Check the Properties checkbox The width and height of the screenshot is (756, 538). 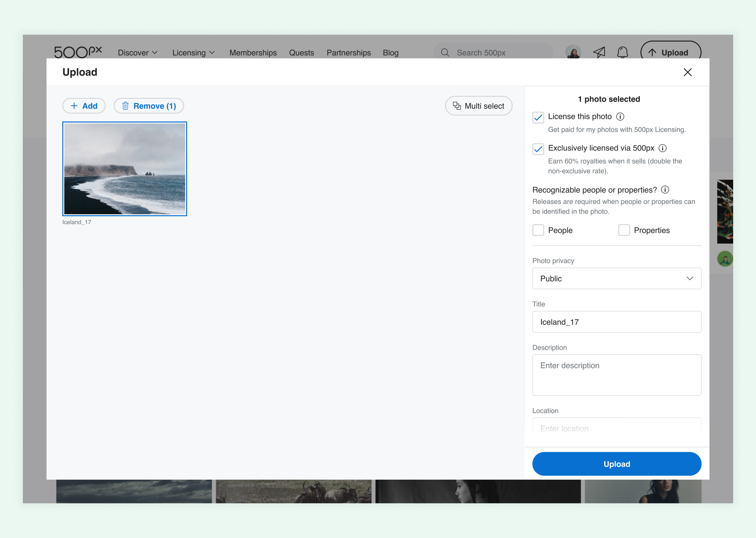[x=624, y=230]
